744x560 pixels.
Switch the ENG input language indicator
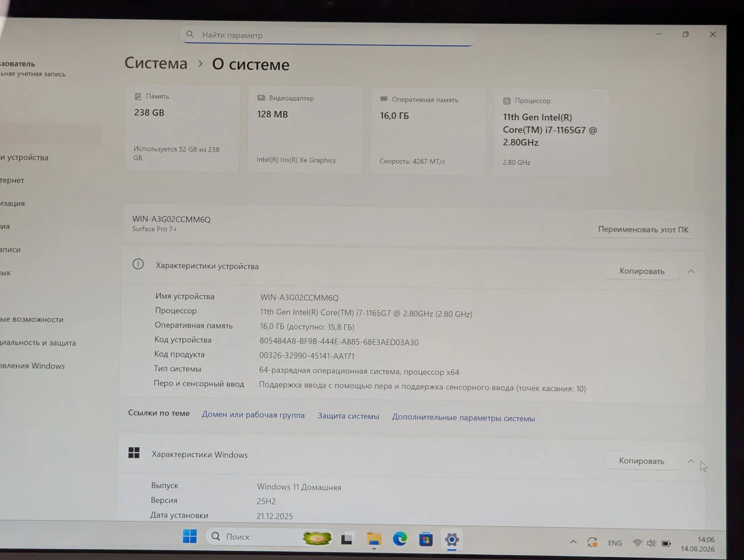pyautogui.click(x=615, y=543)
